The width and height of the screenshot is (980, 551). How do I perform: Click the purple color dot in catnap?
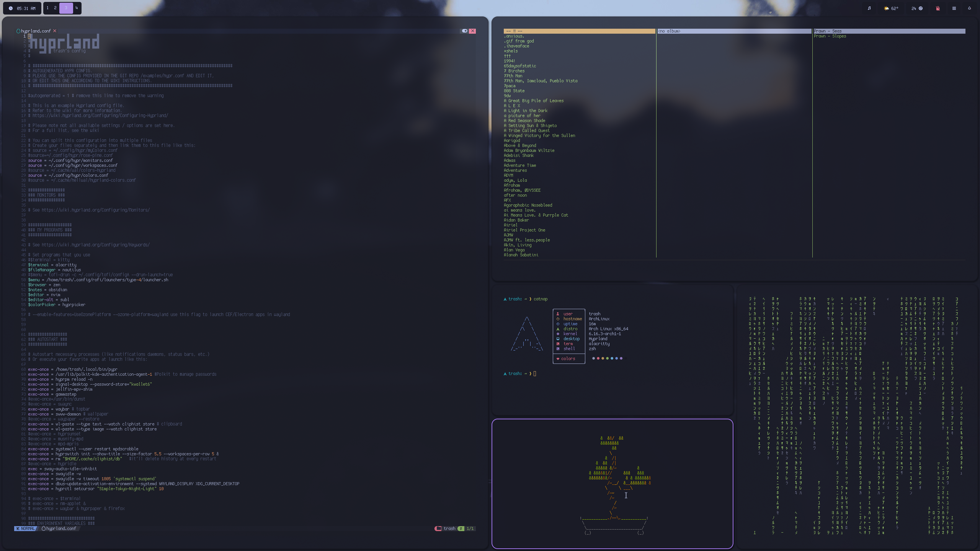[x=621, y=359]
